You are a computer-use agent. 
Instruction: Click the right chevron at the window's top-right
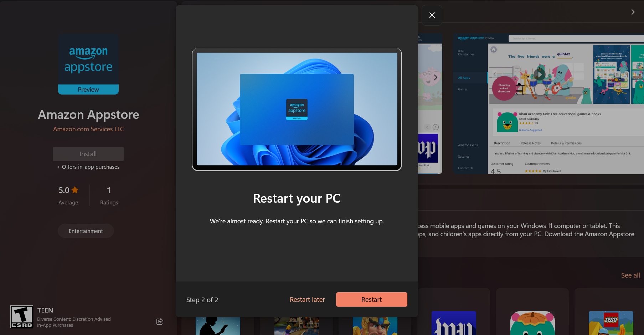point(633,12)
